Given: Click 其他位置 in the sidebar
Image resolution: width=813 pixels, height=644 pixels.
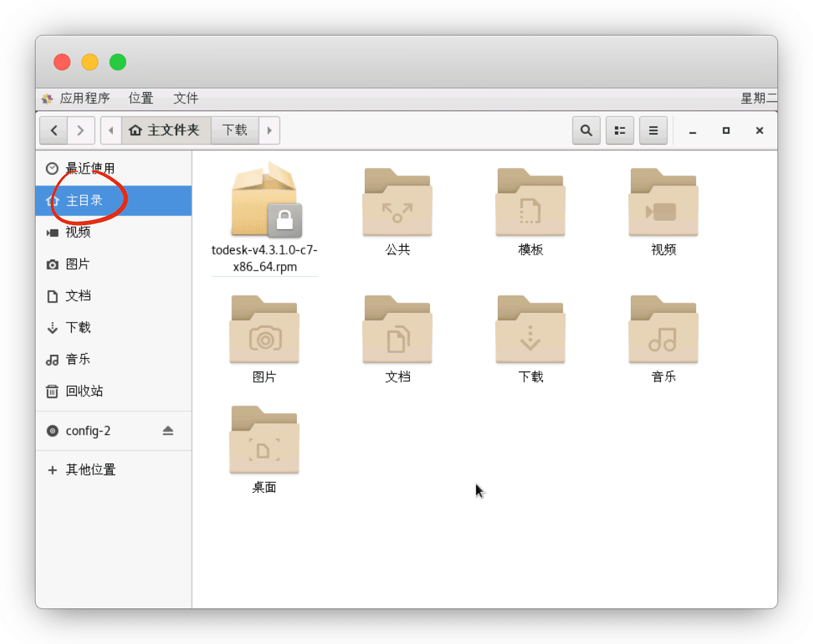Looking at the screenshot, I should pos(91,470).
